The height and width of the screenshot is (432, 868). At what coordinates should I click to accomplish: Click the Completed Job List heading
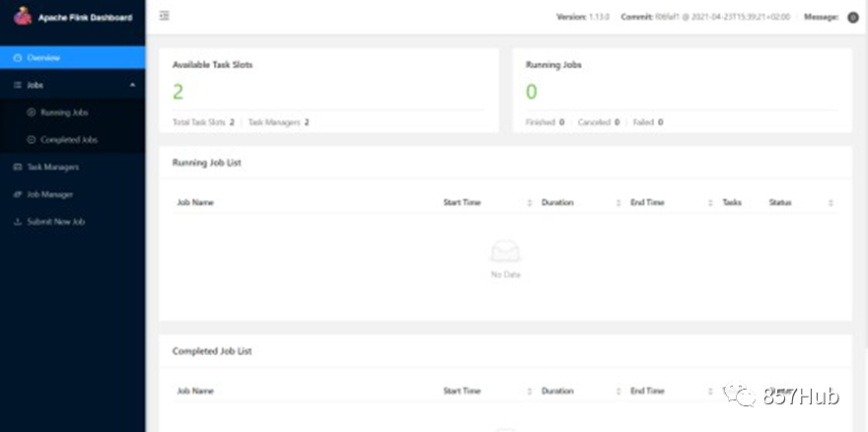[x=212, y=351]
